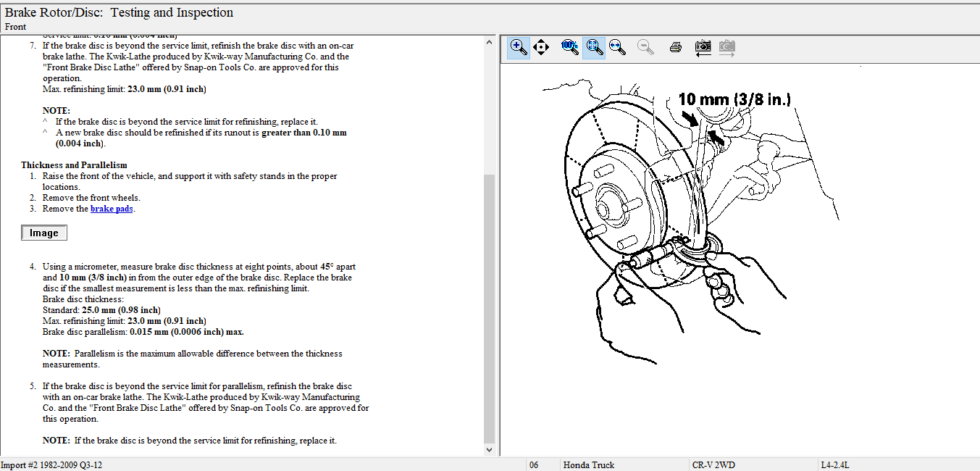Activate the pan/move image tool
The image size is (980, 471).
[541, 48]
